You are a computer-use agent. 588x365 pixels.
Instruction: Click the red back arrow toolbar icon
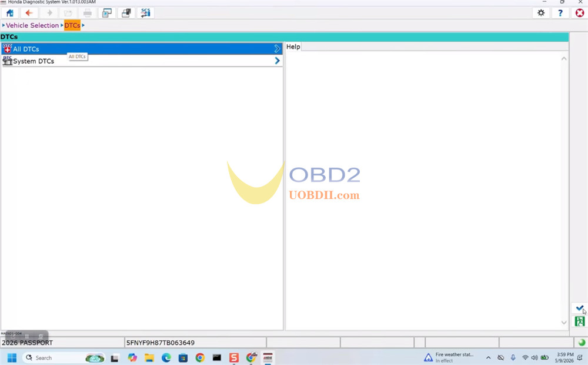[x=29, y=13]
